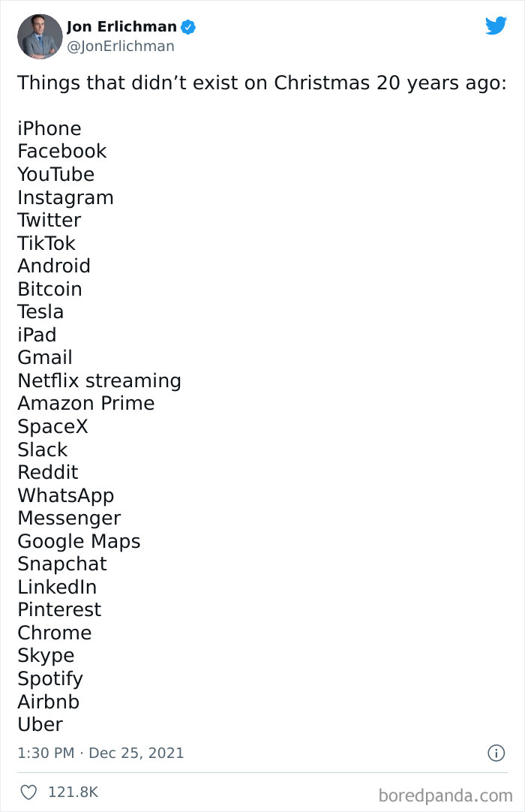This screenshot has height=812, width=525.
Task: Click the Twitter bird logo
Action: tap(496, 26)
